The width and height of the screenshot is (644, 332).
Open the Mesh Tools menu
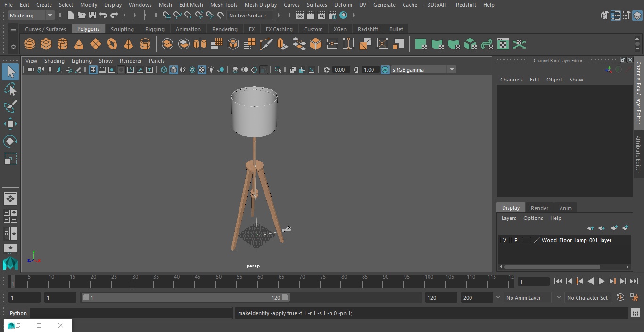point(224,5)
